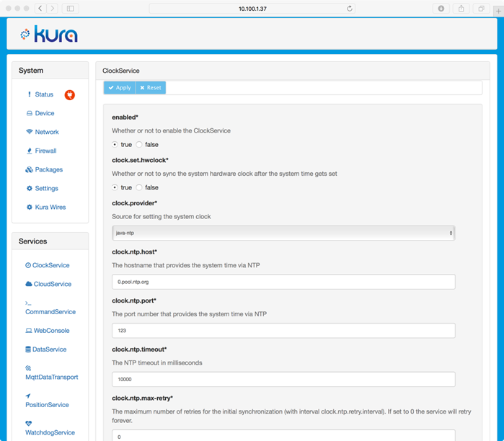
Task: Click the Settings gear icon
Action: pos(30,188)
